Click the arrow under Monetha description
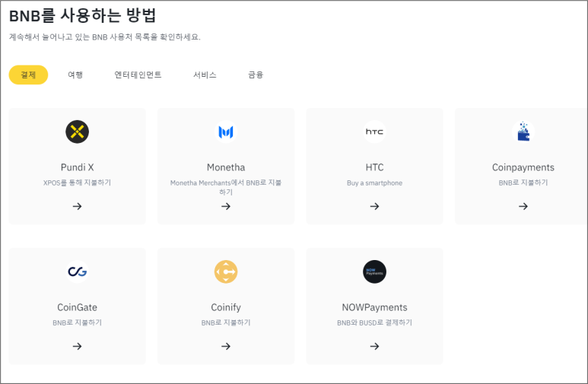588x384 pixels. 226,206
